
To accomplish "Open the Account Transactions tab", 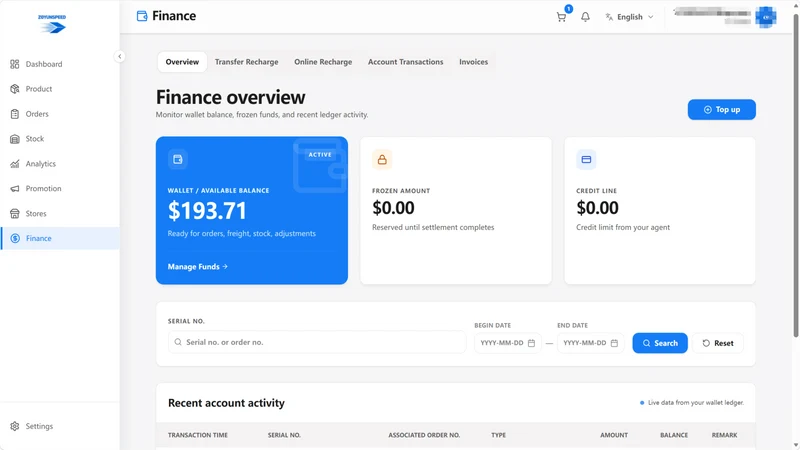I will [406, 62].
